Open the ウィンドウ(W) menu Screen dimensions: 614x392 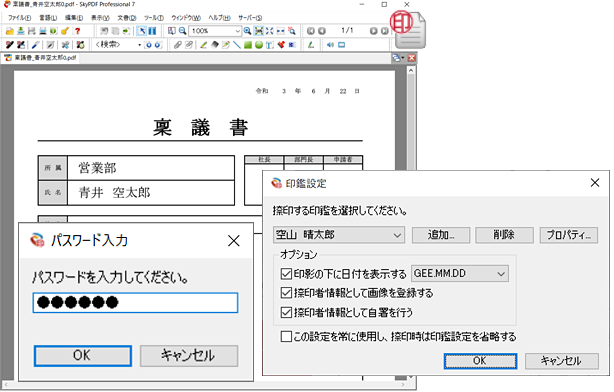(186, 18)
